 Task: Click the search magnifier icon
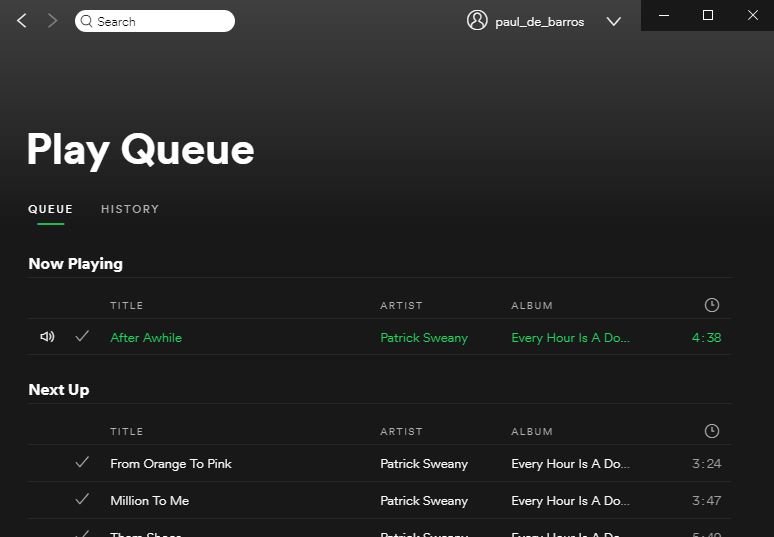87,21
